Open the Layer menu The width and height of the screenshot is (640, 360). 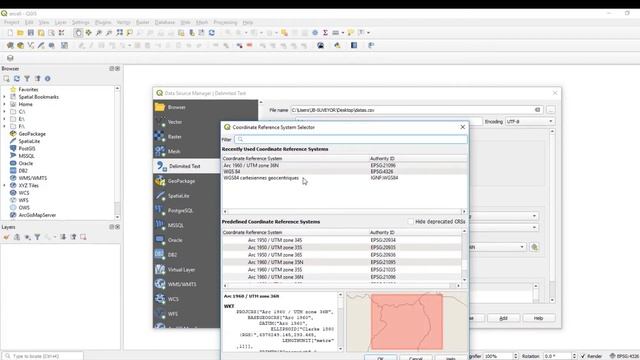(x=60, y=22)
